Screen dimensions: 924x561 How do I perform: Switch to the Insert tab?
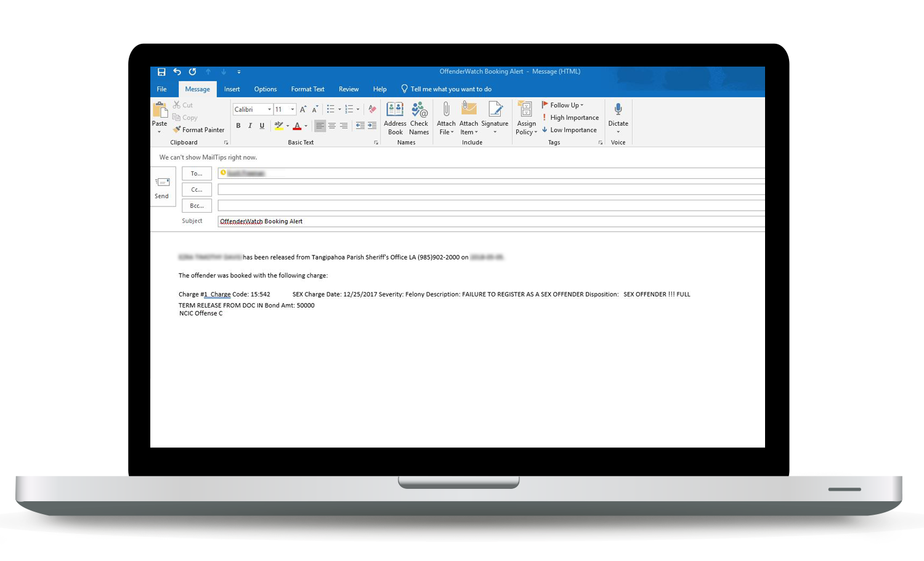[x=232, y=89]
